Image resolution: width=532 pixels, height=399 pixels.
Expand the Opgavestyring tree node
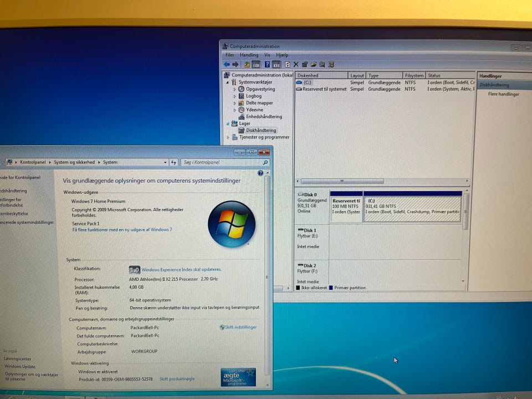pos(234,89)
